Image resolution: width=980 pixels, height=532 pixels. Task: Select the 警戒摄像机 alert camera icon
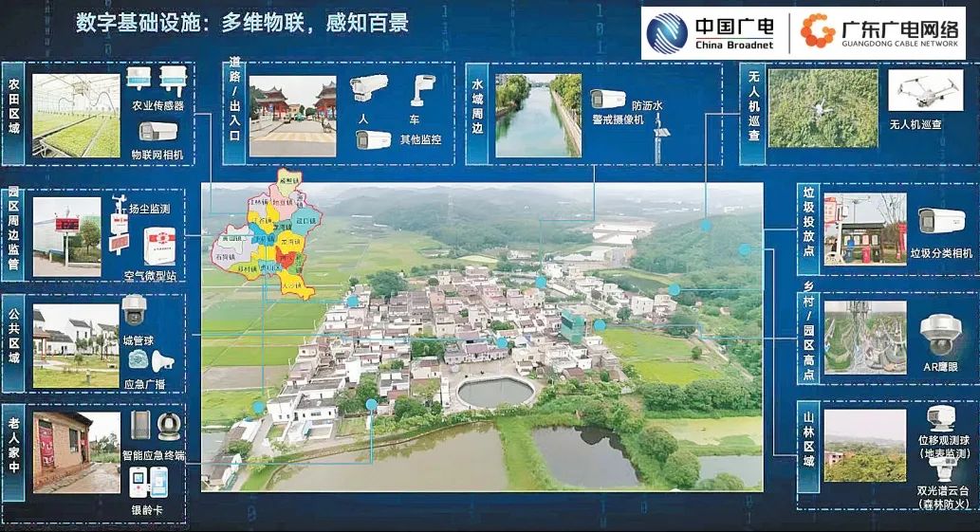tap(607, 99)
